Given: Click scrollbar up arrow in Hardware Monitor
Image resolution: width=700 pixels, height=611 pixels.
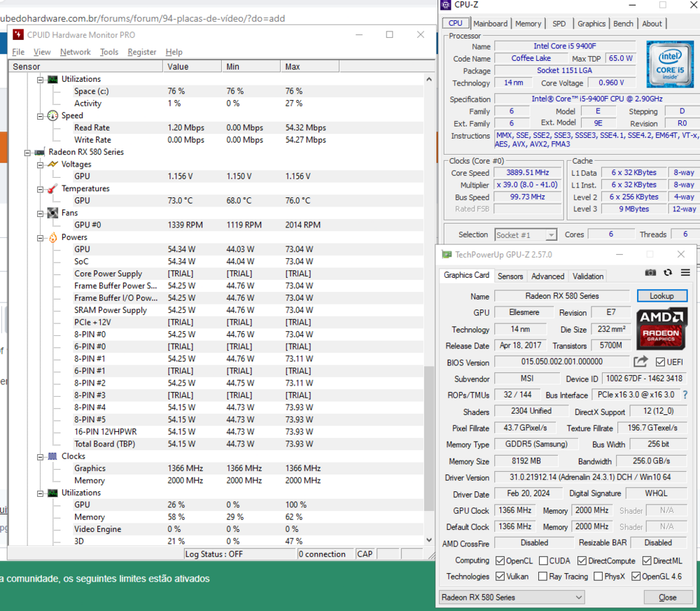Looking at the screenshot, I should [x=429, y=79].
